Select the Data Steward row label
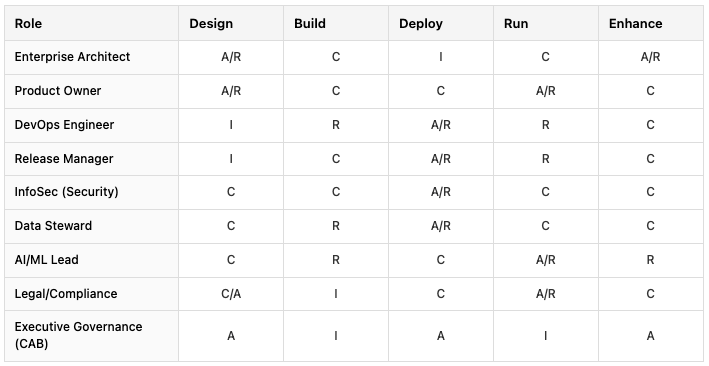This screenshot has width=709, height=366. point(53,226)
